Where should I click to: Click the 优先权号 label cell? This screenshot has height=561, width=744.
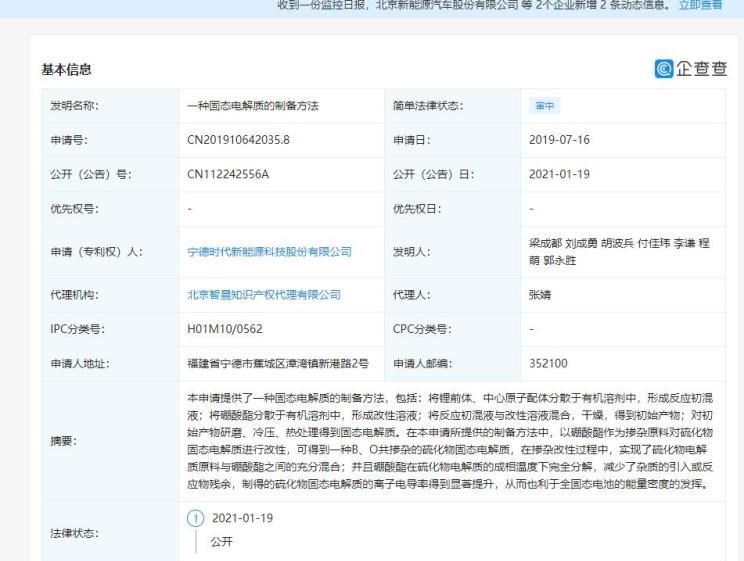coord(110,209)
